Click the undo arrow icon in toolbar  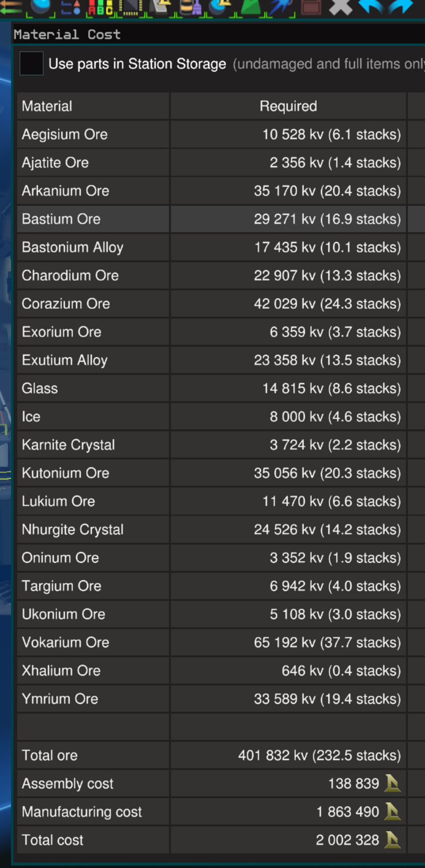tap(371, 6)
